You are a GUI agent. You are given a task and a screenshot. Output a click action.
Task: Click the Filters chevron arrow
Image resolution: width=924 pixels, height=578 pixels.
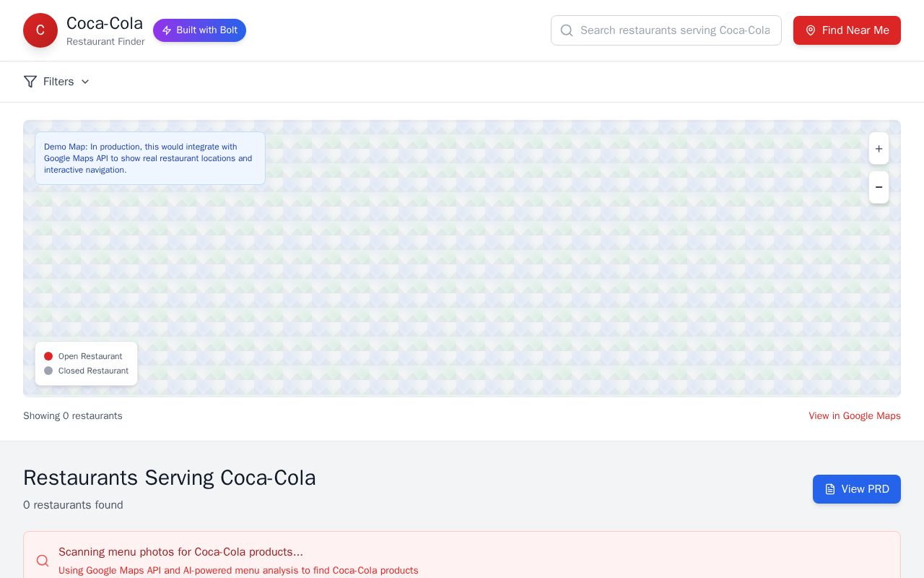click(x=85, y=82)
